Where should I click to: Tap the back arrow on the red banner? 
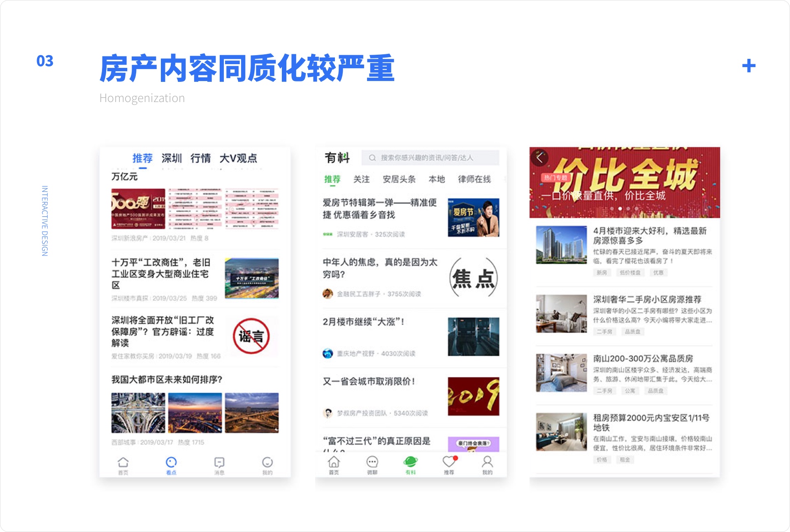click(x=540, y=158)
